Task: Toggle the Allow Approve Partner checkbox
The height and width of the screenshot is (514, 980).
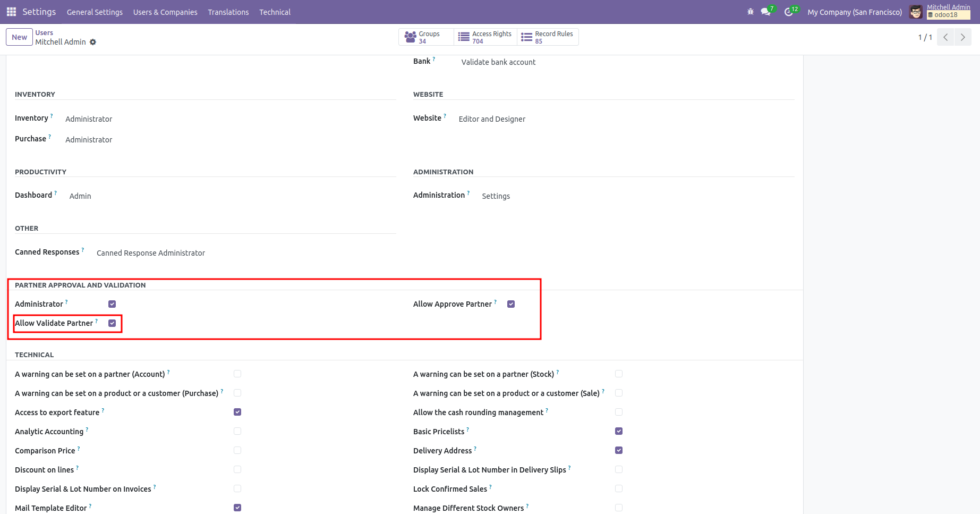Action: (511, 304)
